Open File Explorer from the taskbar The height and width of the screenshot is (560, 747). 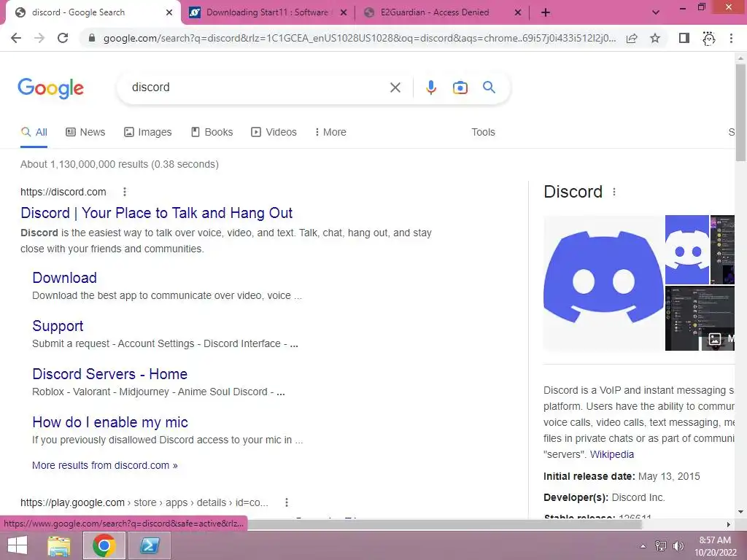pyautogui.click(x=58, y=545)
